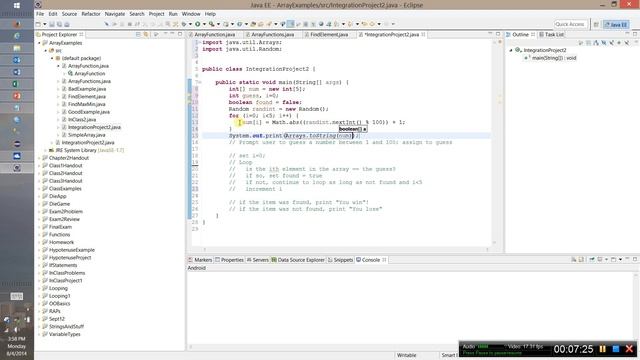Collapse All in Project Explorer toolbar

[x=138, y=35]
